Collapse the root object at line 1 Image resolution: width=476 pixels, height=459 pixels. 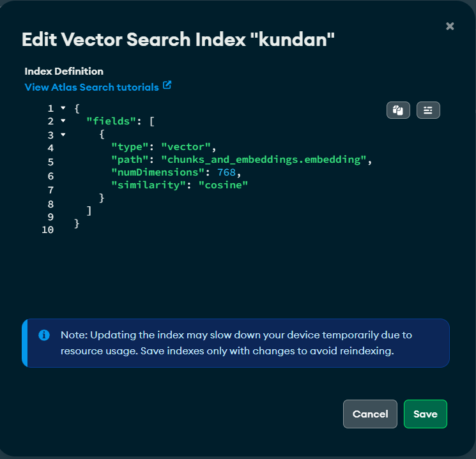pyautogui.click(x=63, y=109)
